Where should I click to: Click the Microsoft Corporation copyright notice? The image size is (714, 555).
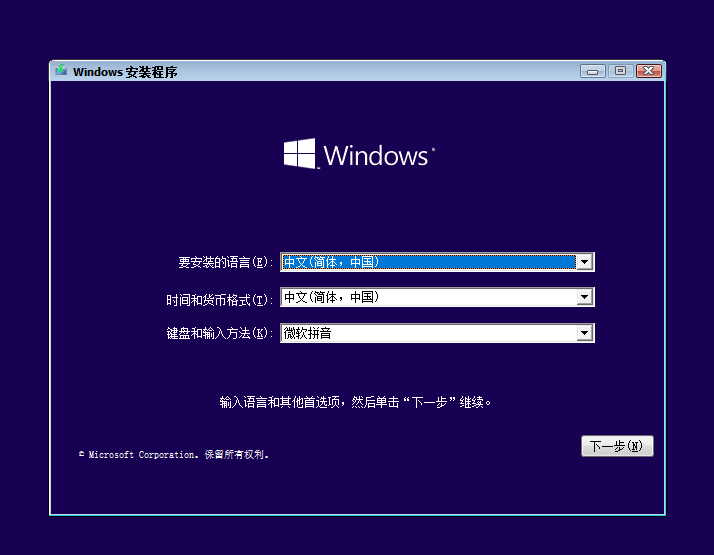click(x=174, y=455)
